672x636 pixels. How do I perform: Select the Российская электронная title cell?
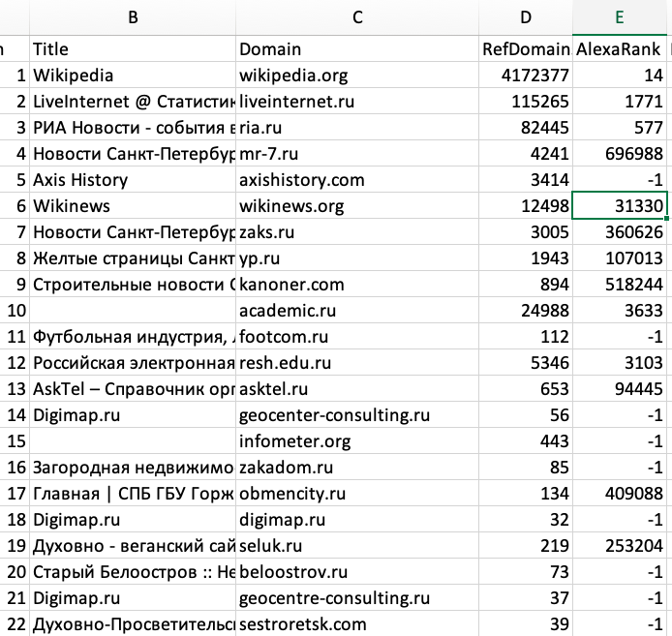coord(133,363)
